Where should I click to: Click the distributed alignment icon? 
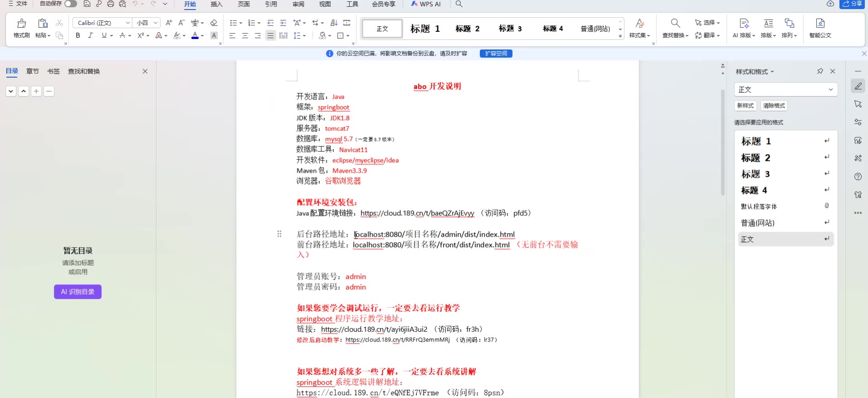[x=283, y=35]
